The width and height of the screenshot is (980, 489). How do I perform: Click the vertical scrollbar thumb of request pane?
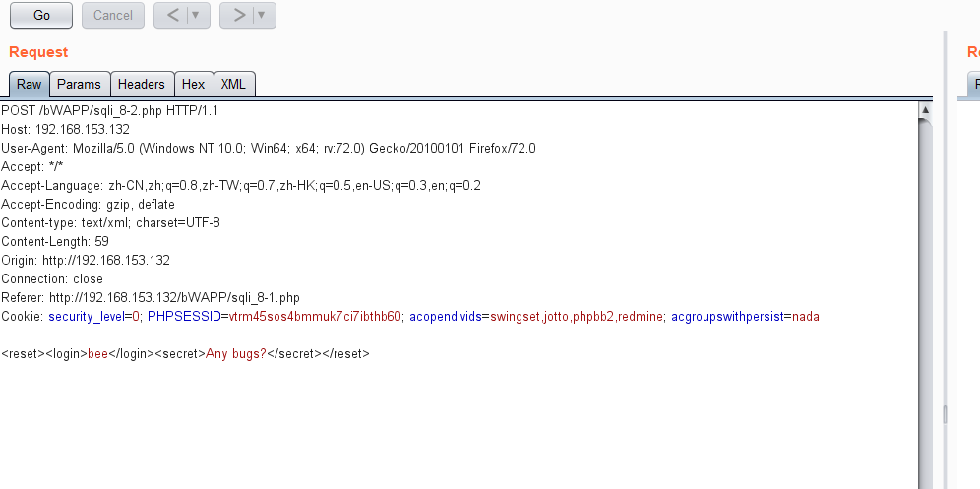925,303
